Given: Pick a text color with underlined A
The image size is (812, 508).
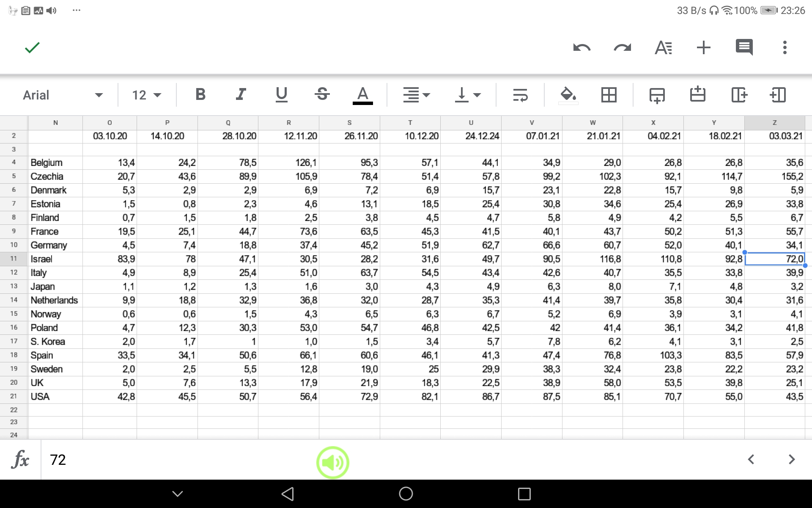Looking at the screenshot, I should click(362, 95).
